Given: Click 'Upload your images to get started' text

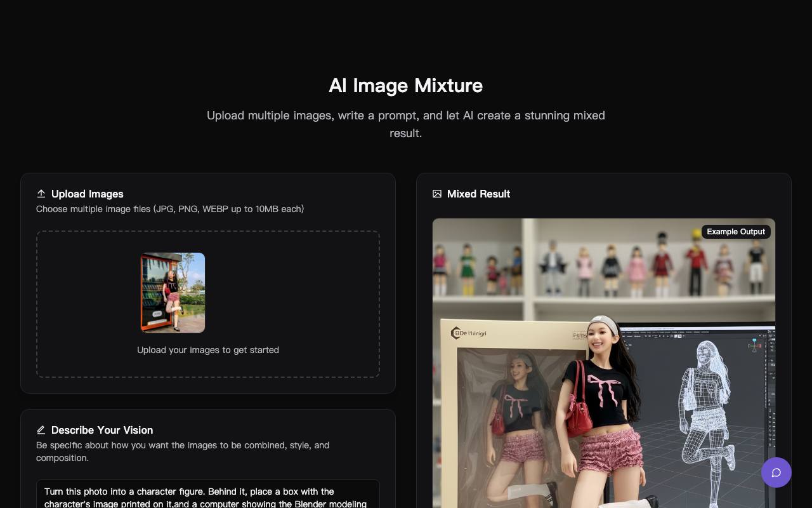Looking at the screenshot, I should tap(208, 350).
